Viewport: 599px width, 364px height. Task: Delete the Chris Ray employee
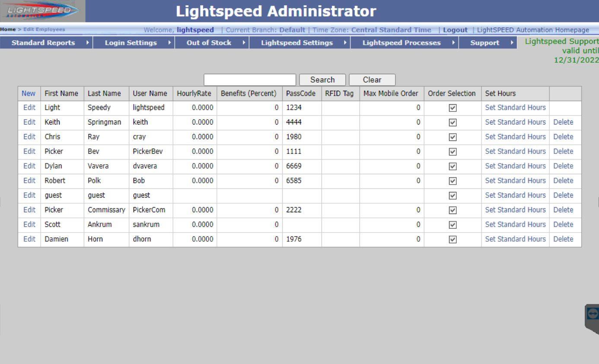tap(563, 137)
